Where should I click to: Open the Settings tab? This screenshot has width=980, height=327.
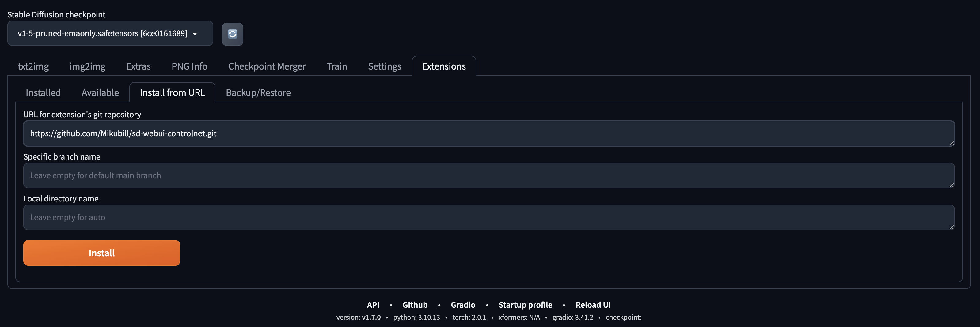tap(384, 66)
